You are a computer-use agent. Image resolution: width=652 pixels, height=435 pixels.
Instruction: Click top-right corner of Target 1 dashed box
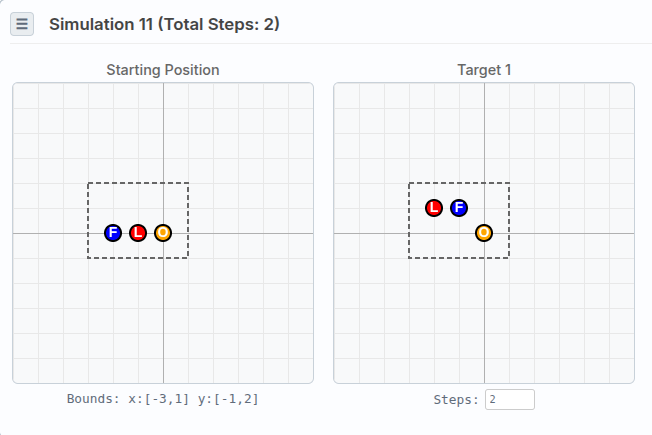click(509, 183)
